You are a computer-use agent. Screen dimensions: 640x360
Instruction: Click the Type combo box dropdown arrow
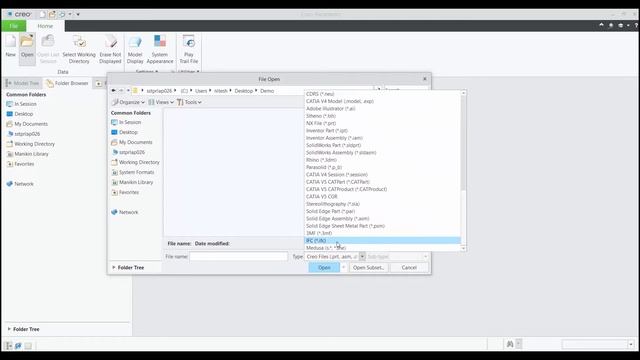point(362,257)
